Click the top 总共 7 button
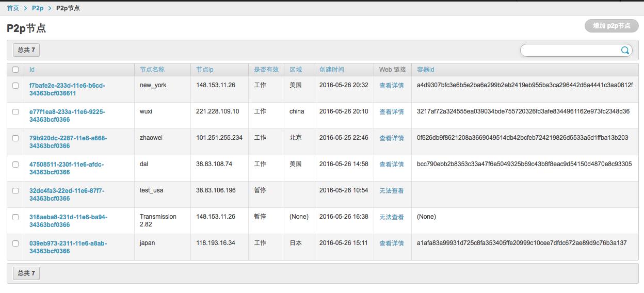 tap(26, 50)
